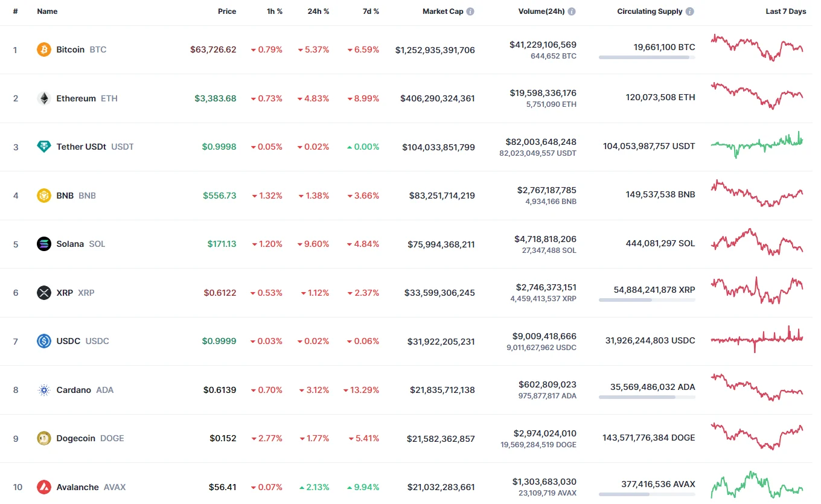
Task: Sort by the Name column header
Action: click(x=46, y=11)
